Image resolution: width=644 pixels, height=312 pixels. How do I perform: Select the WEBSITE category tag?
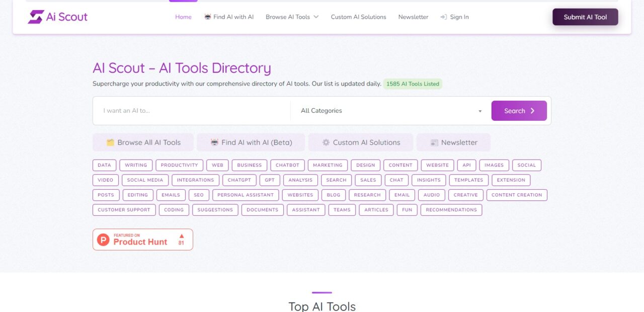click(x=438, y=165)
